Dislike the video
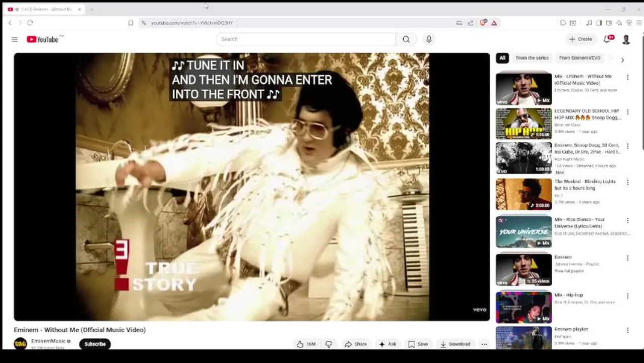The height and width of the screenshot is (363, 644). 329,344
